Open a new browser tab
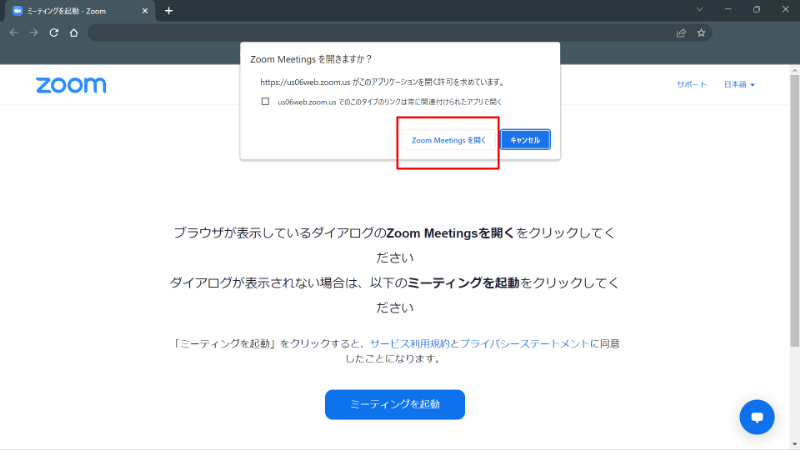The image size is (800, 450). point(168,10)
